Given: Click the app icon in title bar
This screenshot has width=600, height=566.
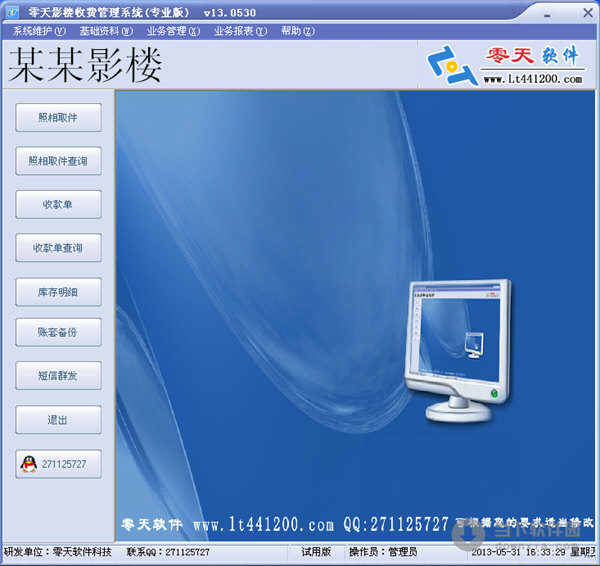Looking at the screenshot, I should tap(12, 13).
